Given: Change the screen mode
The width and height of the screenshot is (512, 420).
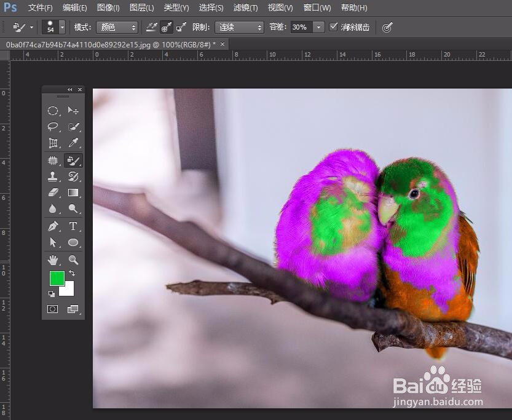Looking at the screenshot, I should [x=73, y=309].
